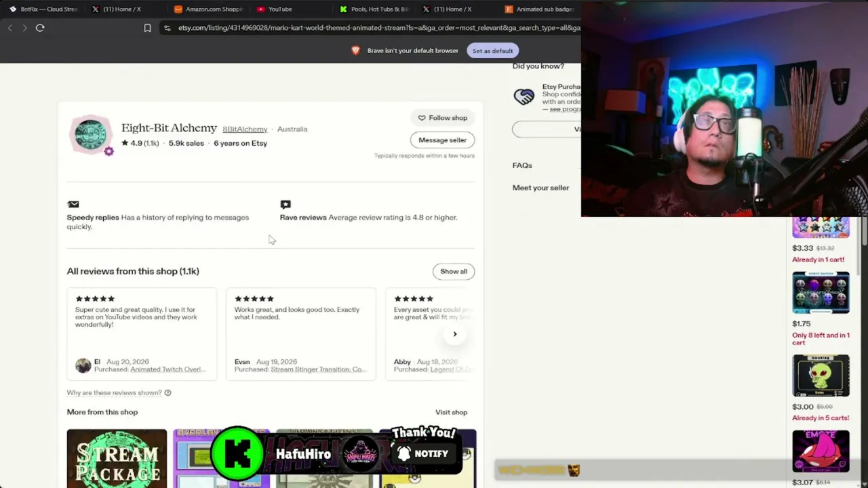The image size is (868, 488).
Task: Click 'Only 8 left and in 1 cart' notice
Action: [821, 339]
